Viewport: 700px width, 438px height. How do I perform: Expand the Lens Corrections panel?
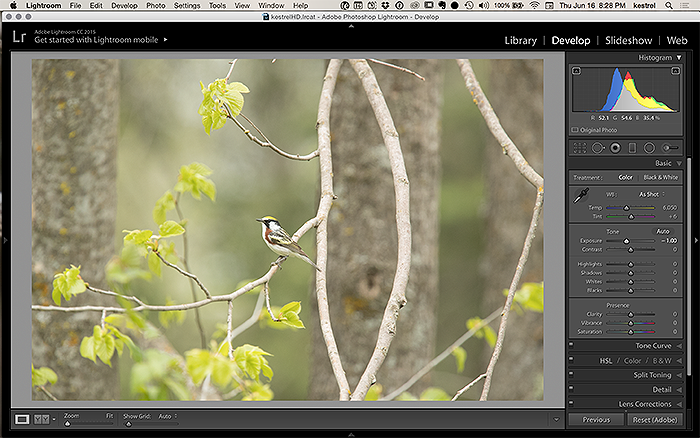pos(679,404)
